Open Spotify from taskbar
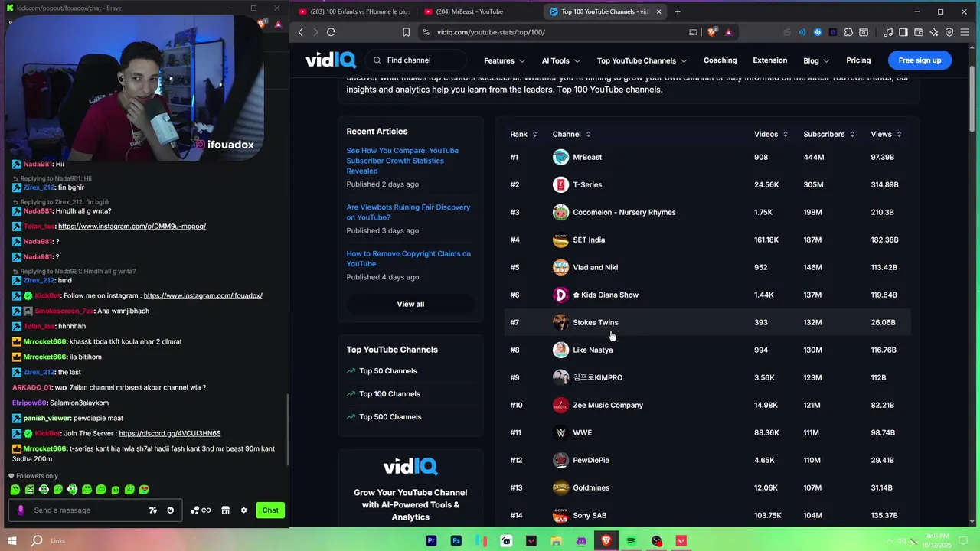980x551 pixels. [x=631, y=541]
